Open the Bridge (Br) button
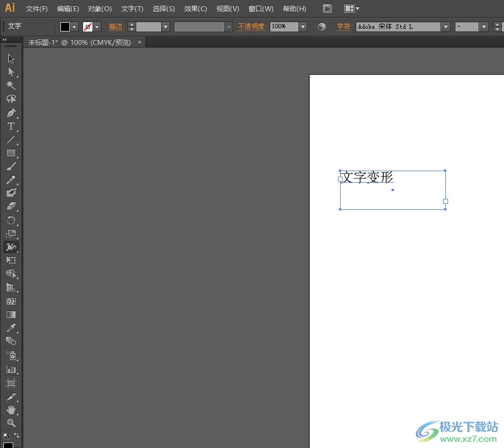This screenshot has height=448, width=504. click(327, 9)
